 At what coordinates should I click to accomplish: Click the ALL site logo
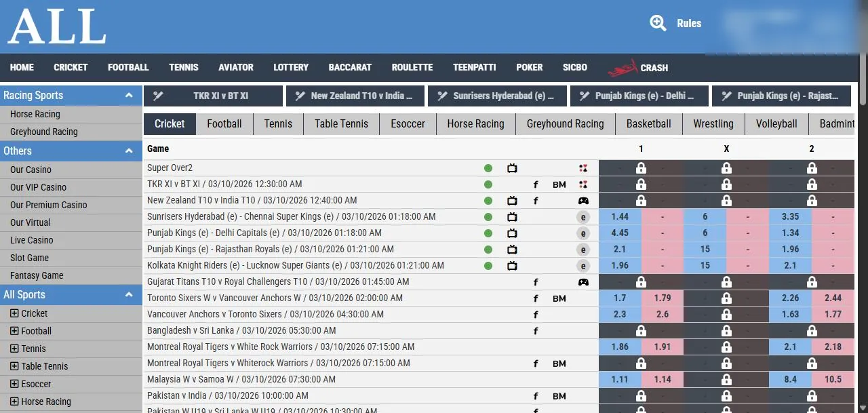click(57, 26)
